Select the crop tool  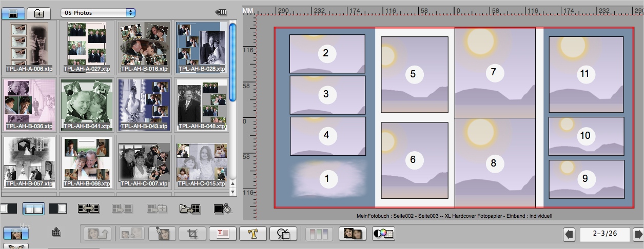[192, 234]
